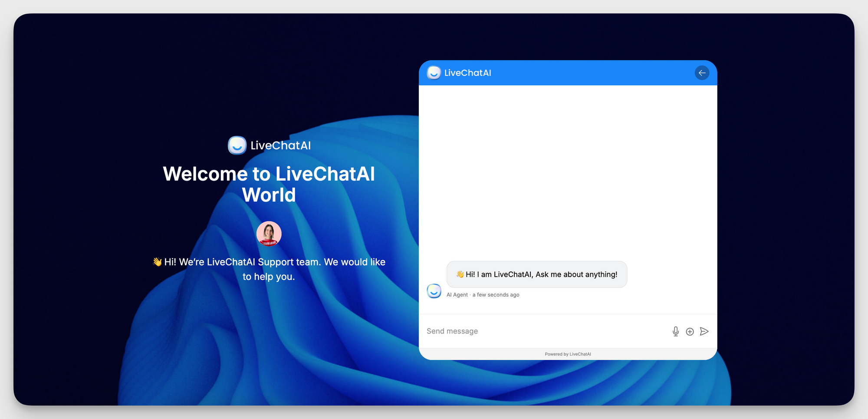Click the LiveChatAI logo in chat header
This screenshot has height=419, width=868.
(x=434, y=73)
